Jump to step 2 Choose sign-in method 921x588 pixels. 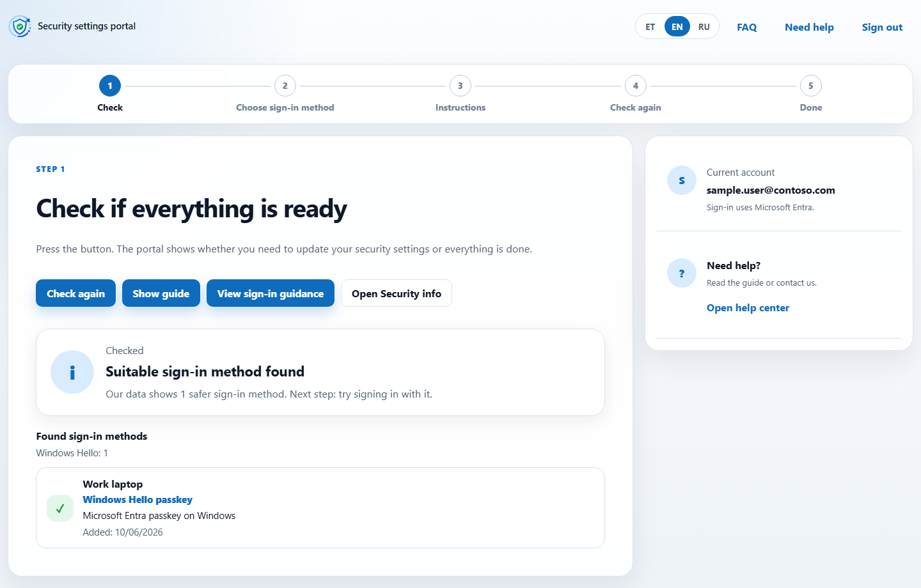[x=285, y=94]
